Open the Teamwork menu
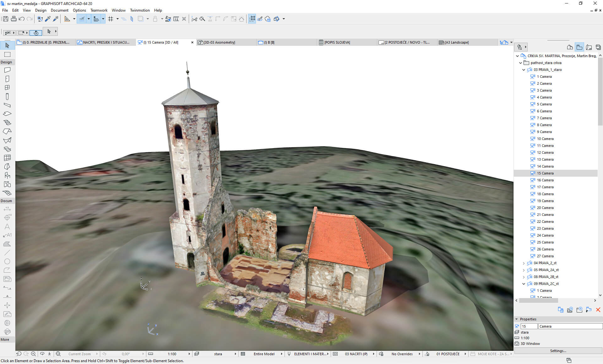Screen dimensions: 603x364 point(99,10)
